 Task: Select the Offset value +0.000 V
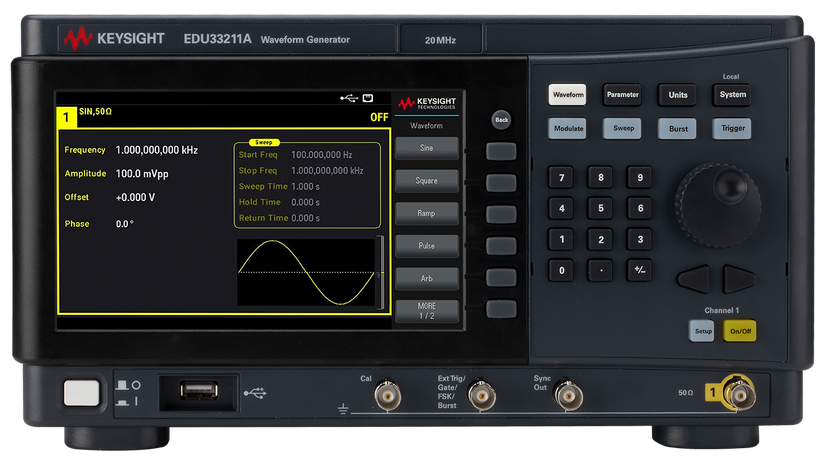(x=135, y=197)
